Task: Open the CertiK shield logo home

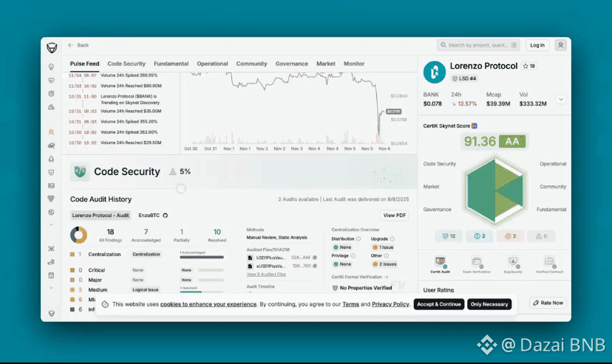Action: tap(52, 48)
